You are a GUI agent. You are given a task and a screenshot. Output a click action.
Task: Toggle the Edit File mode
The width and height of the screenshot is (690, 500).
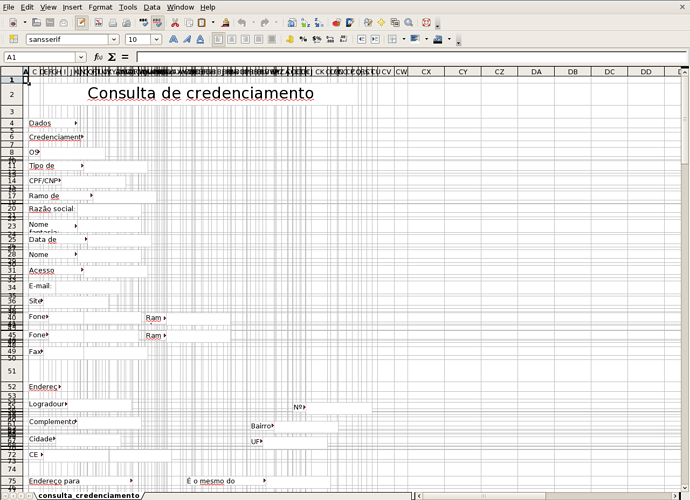81,22
